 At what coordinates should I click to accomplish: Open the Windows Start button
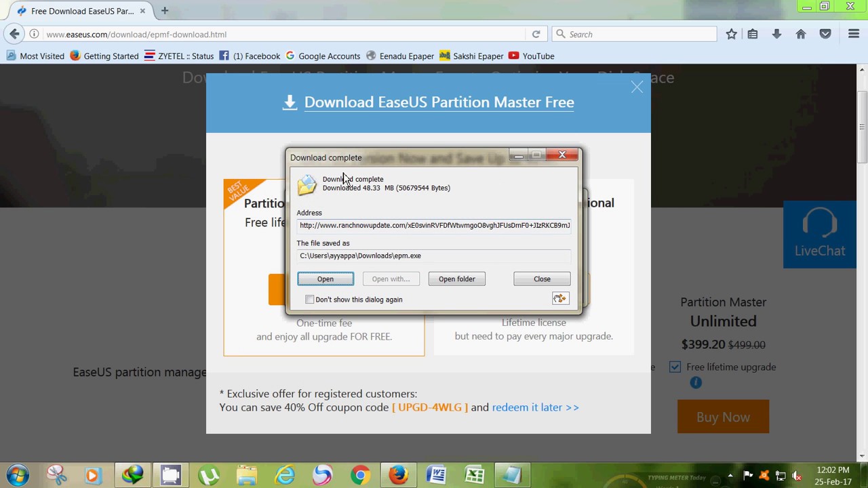[18, 475]
